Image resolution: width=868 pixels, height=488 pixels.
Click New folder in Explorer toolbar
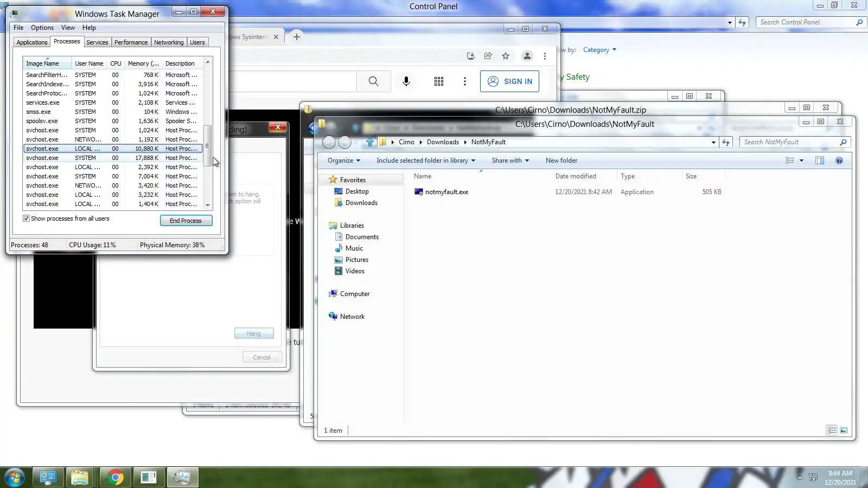(x=561, y=160)
